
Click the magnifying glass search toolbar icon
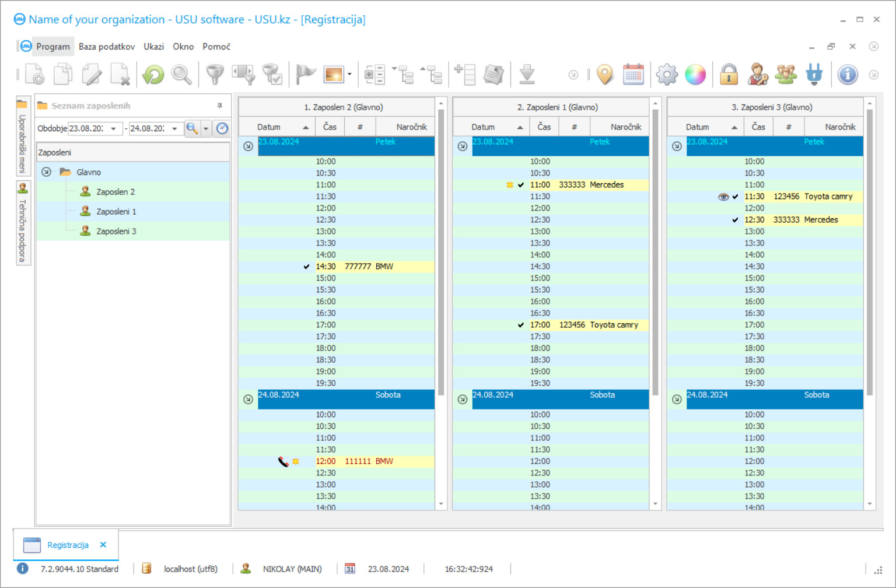click(x=181, y=75)
